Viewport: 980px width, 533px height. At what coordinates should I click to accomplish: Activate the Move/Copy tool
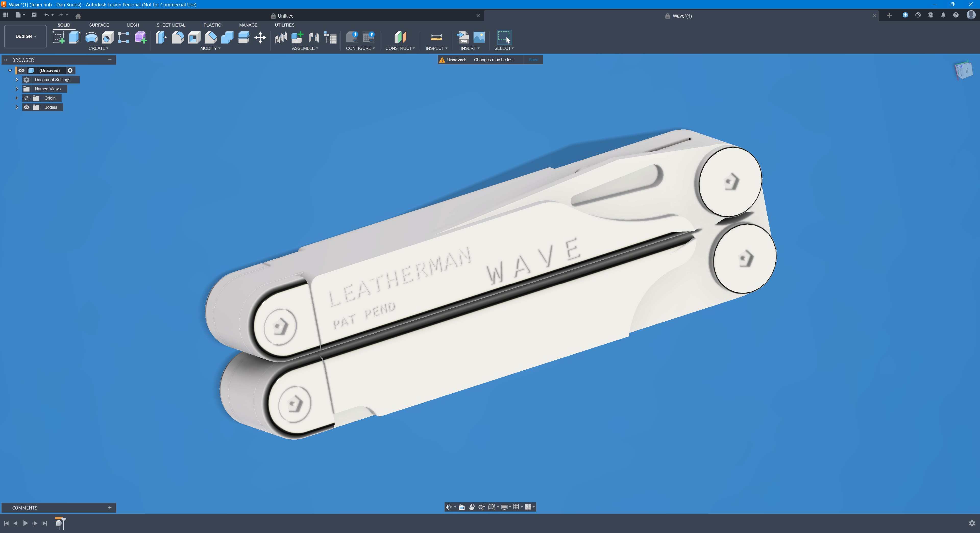[x=260, y=37]
